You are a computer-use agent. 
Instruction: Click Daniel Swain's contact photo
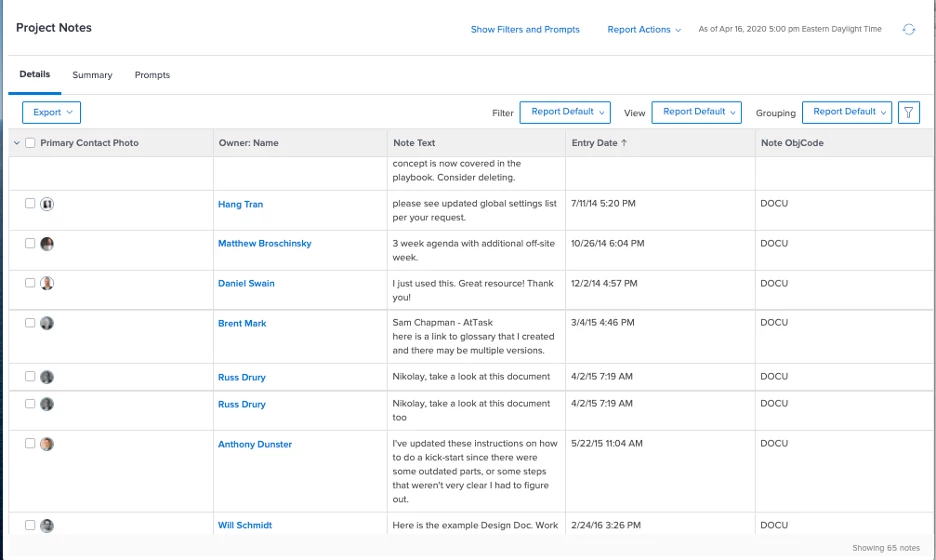(x=47, y=283)
